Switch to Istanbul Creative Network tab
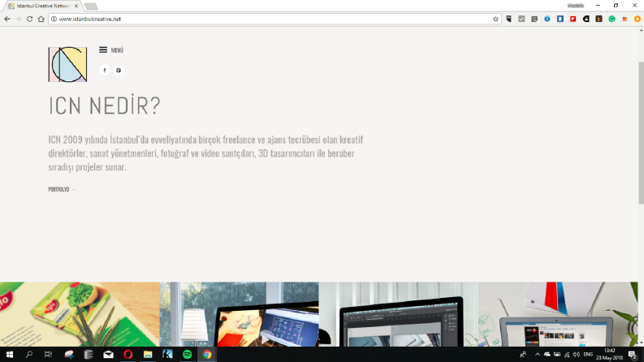The image size is (644, 362). coord(43,6)
